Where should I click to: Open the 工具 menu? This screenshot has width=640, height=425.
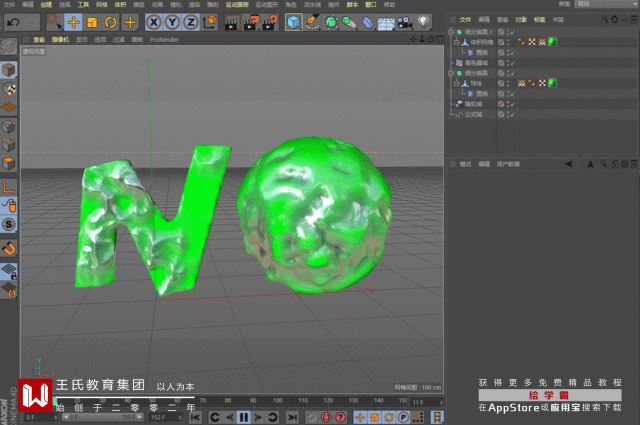tap(83, 4)
